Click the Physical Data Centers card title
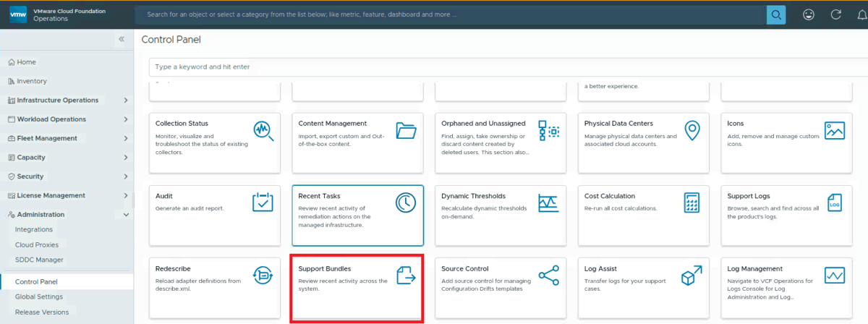 click(x=618, y=124)
